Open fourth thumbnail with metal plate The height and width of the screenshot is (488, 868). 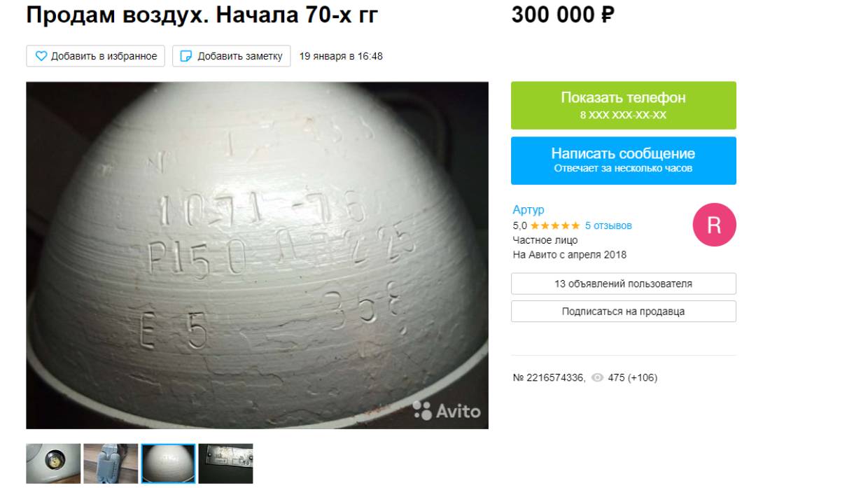[x=225, y=463]
